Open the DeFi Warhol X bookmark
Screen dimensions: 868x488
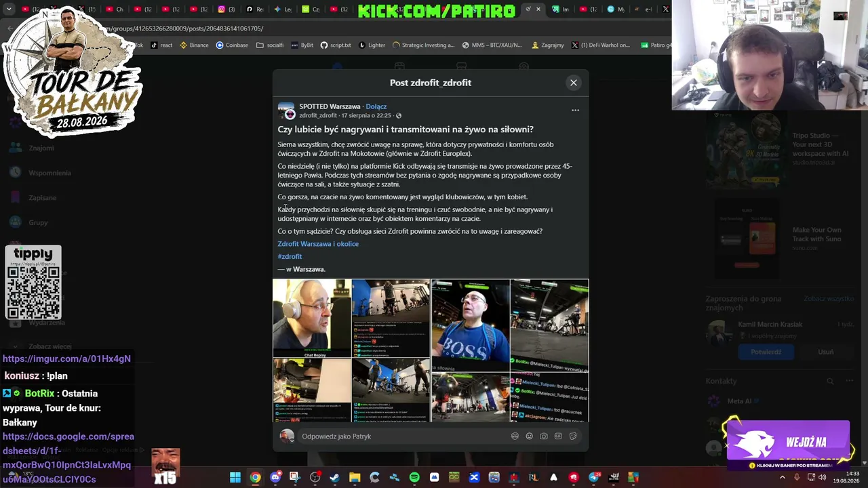tap(601, 45)
